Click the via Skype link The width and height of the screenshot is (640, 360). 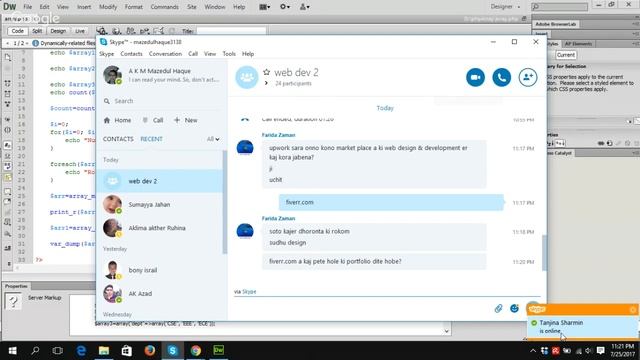(x=249, y=291)
